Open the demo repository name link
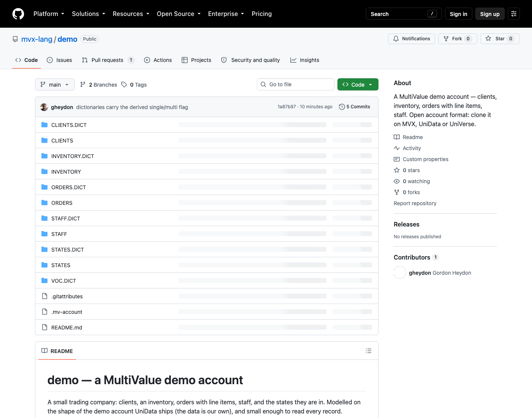Image resolution: width=532 pixels, height=418 pixels. [67, 39]
